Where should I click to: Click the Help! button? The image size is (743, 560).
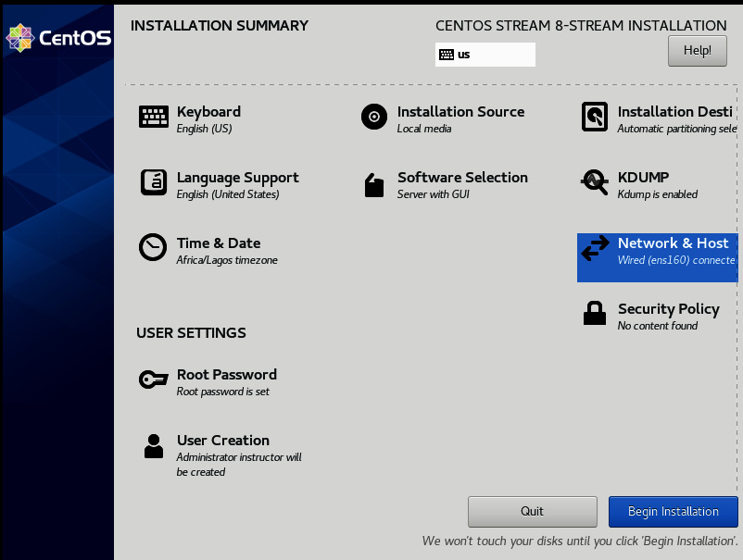point(697,51)
